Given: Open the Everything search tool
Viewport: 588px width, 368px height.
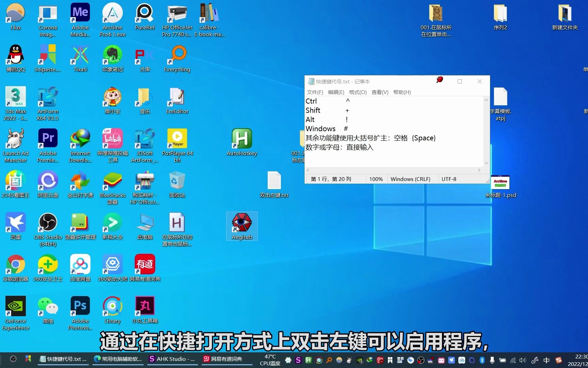Looking at the screenshot, I should 177,56.
